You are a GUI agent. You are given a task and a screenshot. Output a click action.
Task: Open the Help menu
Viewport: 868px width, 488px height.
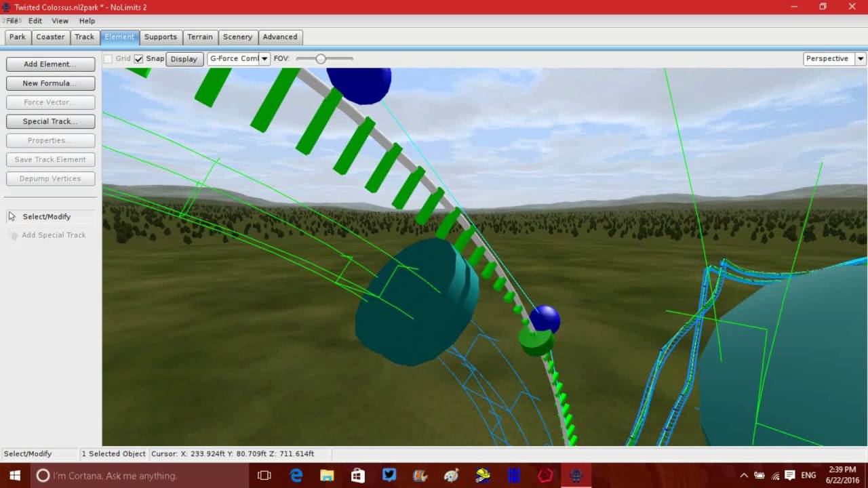(x=87, y=21)
